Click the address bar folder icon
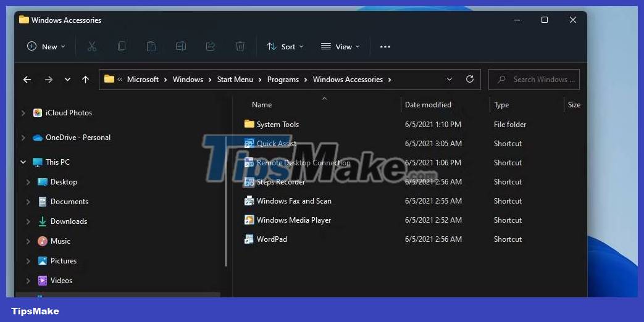 [x=109, y=79]
